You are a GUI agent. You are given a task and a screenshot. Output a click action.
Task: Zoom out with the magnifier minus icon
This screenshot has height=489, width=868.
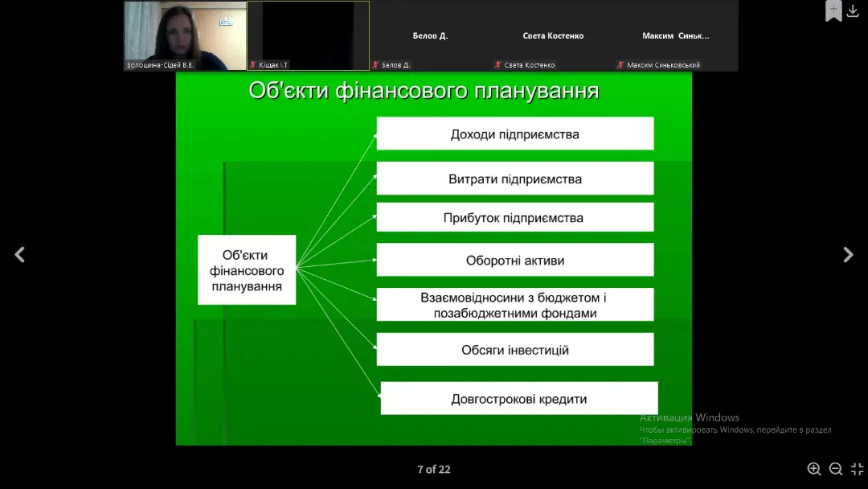(x=836, y=469)
